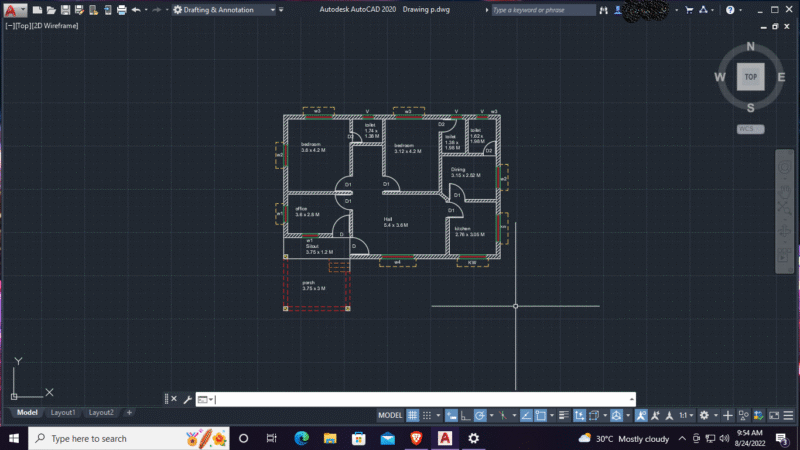800x450 pixels.
Task: Add new layout with plus tab
Action: [x=129, y=412]
